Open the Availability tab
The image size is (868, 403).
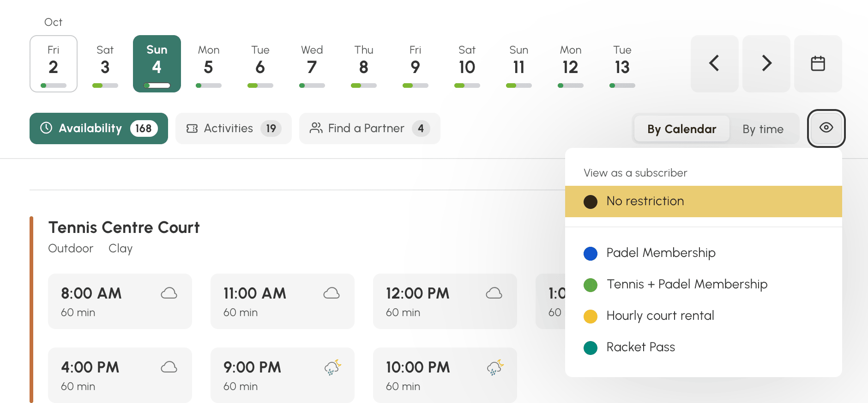point(99,128)
